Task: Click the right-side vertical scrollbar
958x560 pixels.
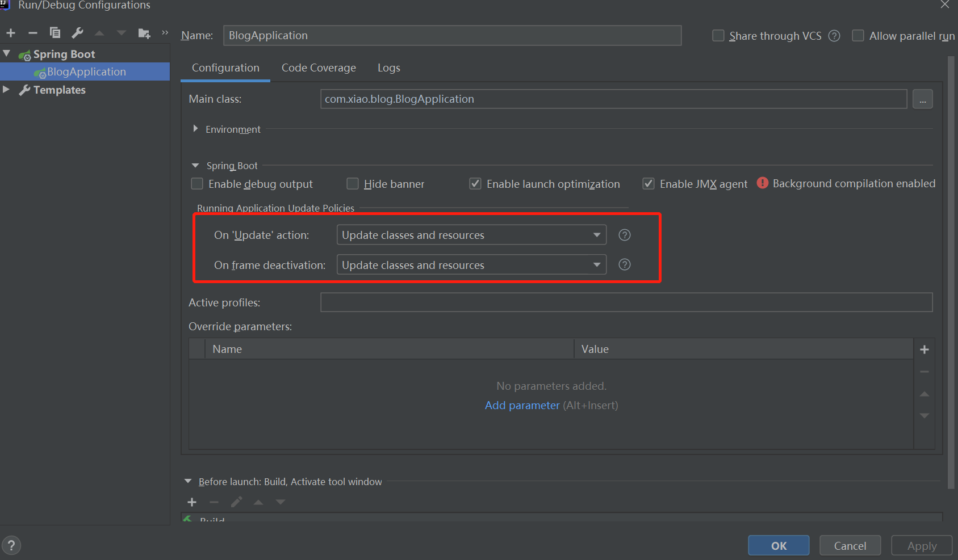Action: tap(951, 272)
